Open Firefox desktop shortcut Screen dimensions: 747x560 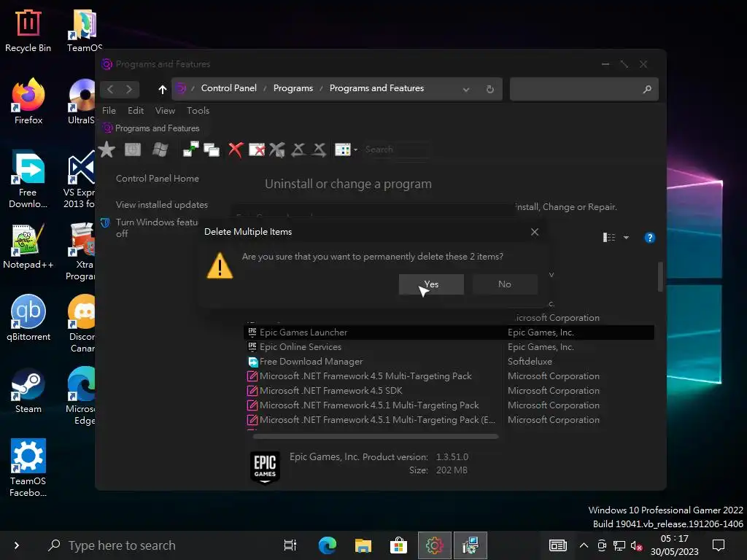click(28, 102)
